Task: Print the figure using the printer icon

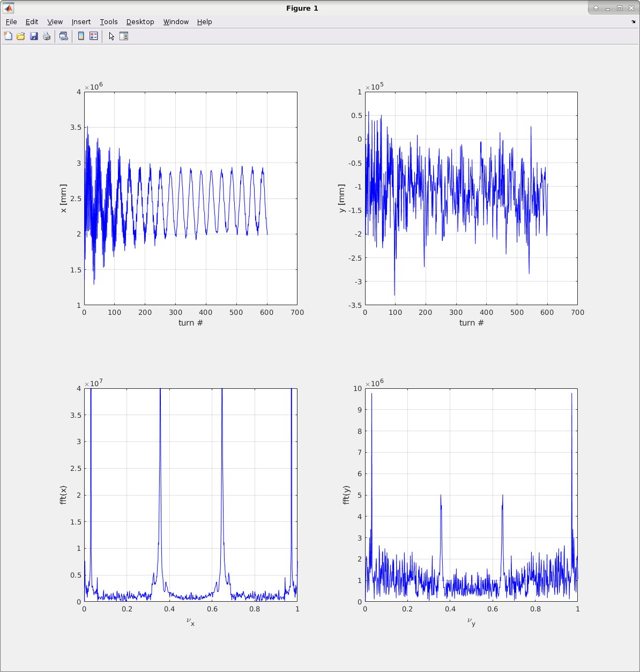Action: 47,36
